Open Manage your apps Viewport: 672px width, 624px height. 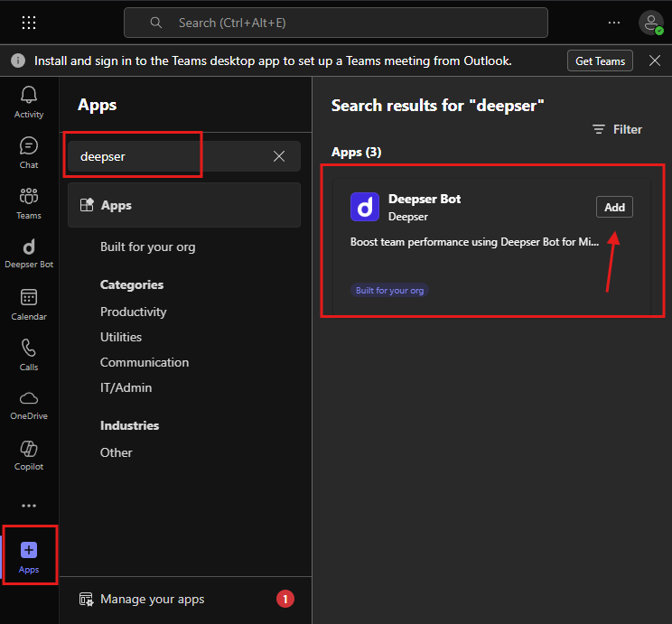point(152,599)
